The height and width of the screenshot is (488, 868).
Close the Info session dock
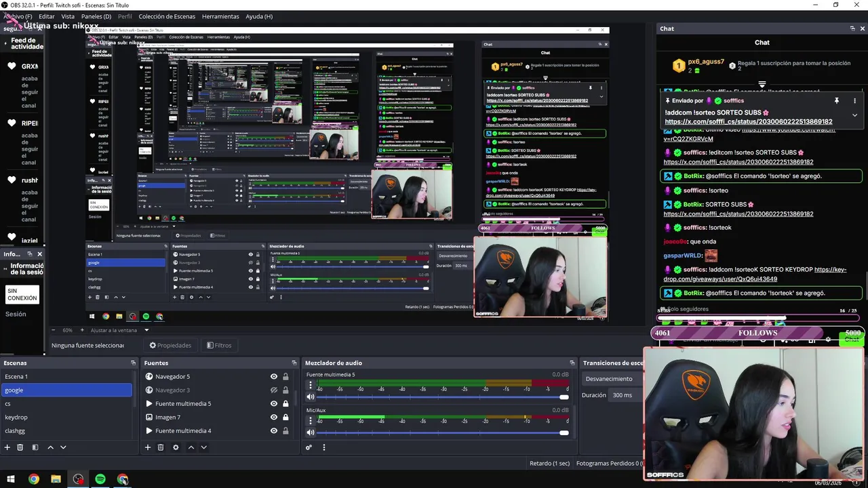click(39, 254)
